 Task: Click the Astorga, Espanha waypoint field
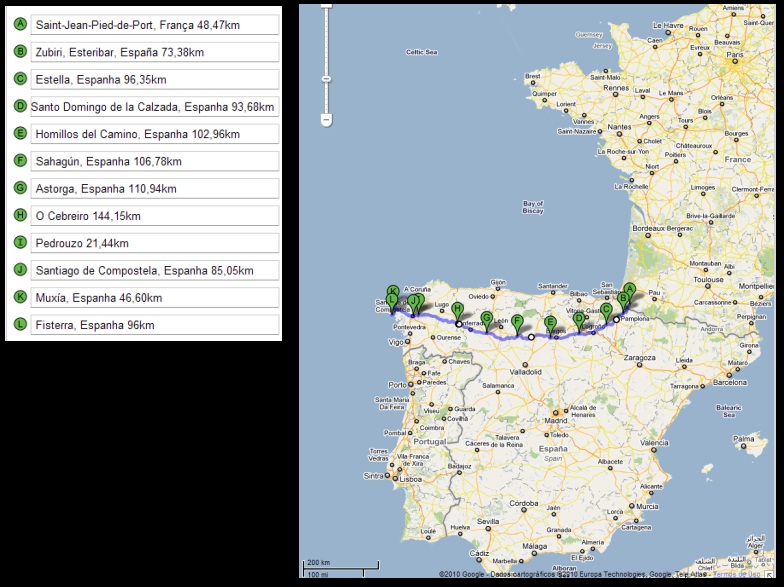154,188
